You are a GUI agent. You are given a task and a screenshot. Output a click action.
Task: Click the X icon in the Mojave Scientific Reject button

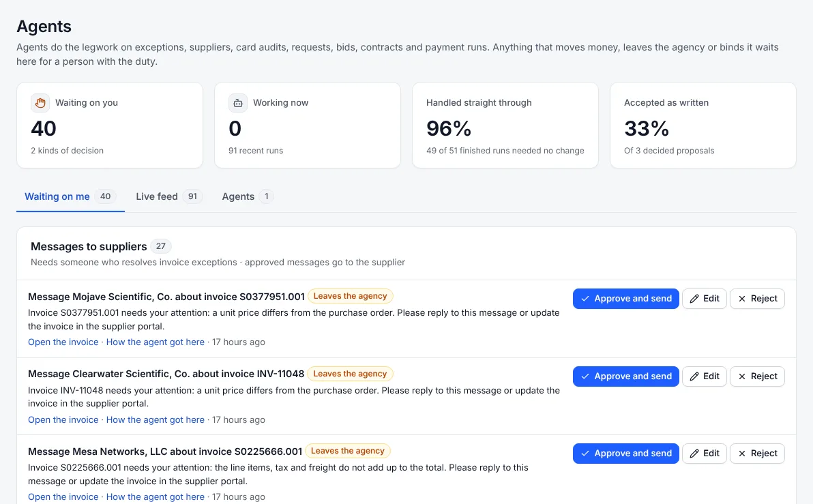point(742,299)
